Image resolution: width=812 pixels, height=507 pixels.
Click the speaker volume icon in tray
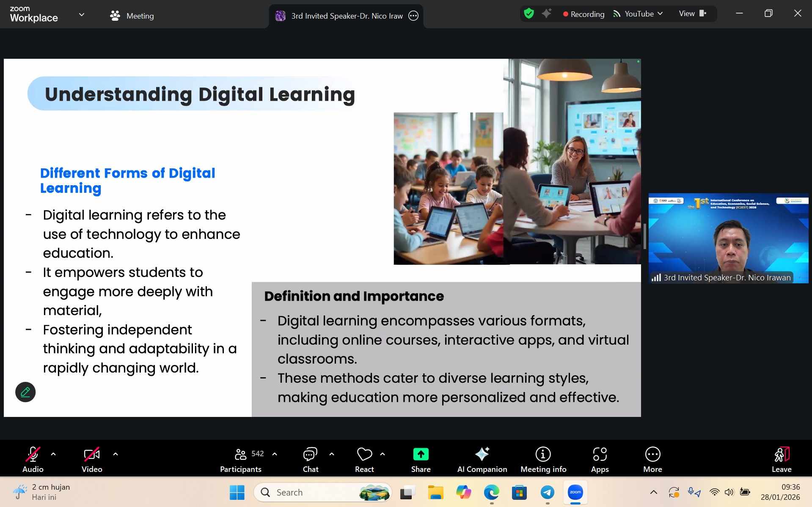pos(729,492)
